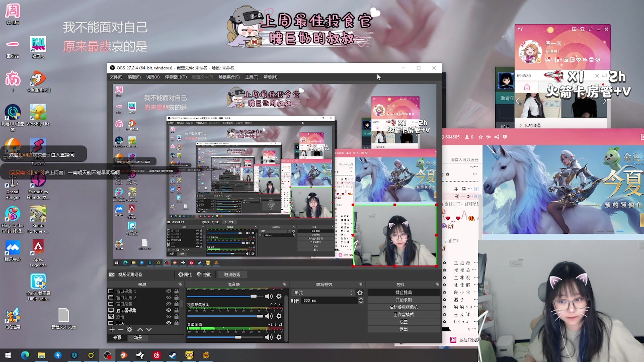Click the 滤镜 filters button
This screenshot has width=644, height=362.
[204, 275]
